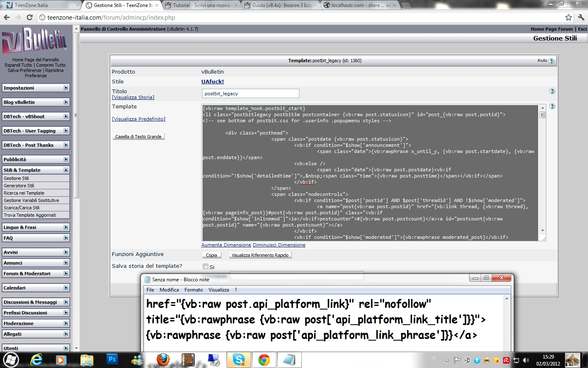This screenshot has height=368, width=588.
Task: Click the Titolo input field
Action: pyautogui.click(x=250, y=94)
